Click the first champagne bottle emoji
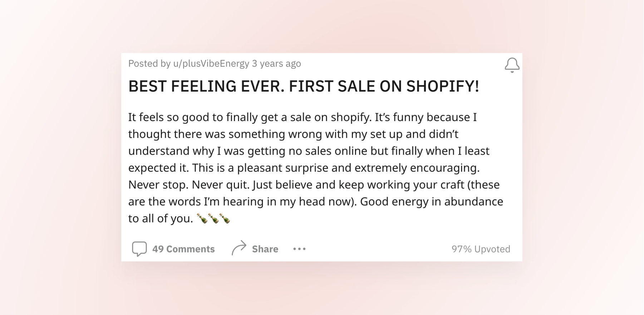Screen dimensions: 644x315 pos(202,218)
